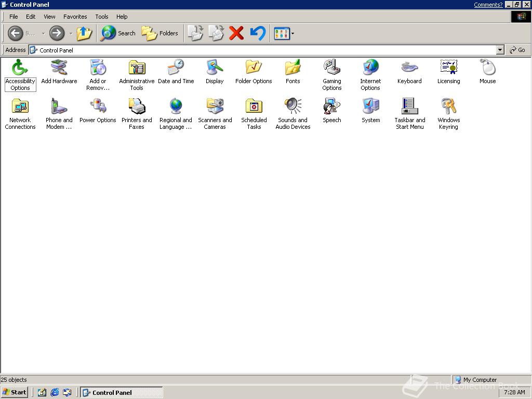Click the Control Panel taskbar button

[122, 393]
